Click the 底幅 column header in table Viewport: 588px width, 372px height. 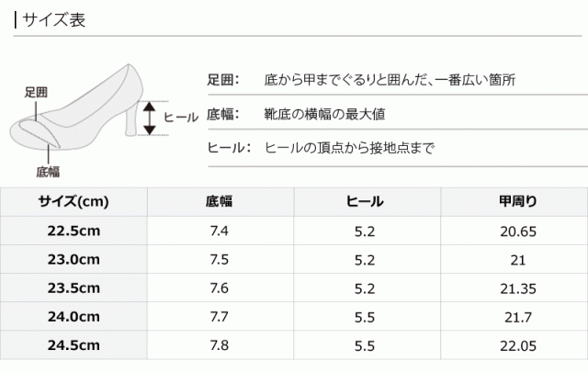point(220,202)
